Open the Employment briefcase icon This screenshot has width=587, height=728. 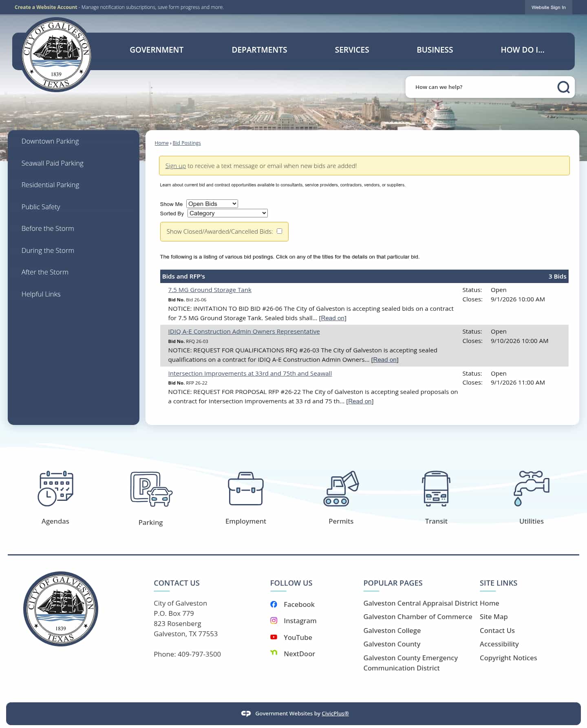(246, 488)
